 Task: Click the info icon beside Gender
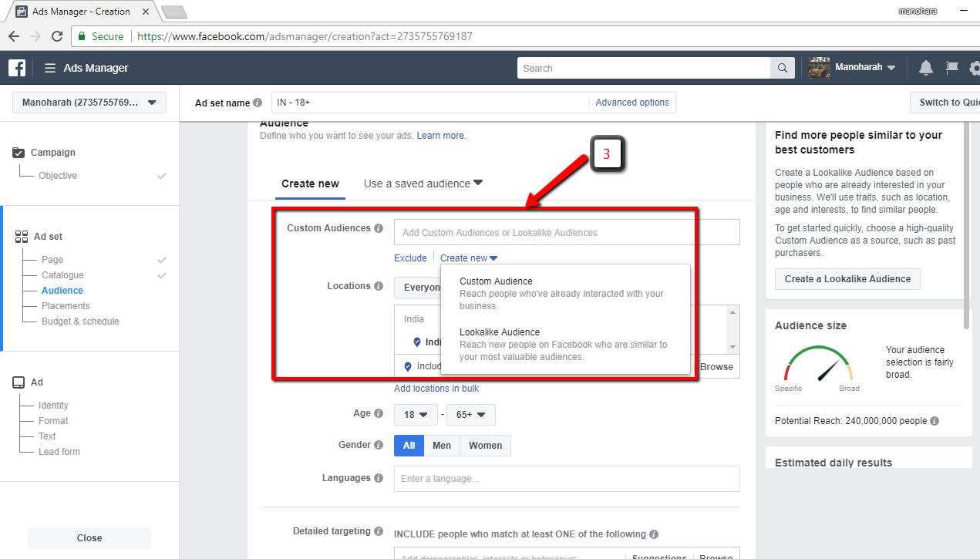379,445
